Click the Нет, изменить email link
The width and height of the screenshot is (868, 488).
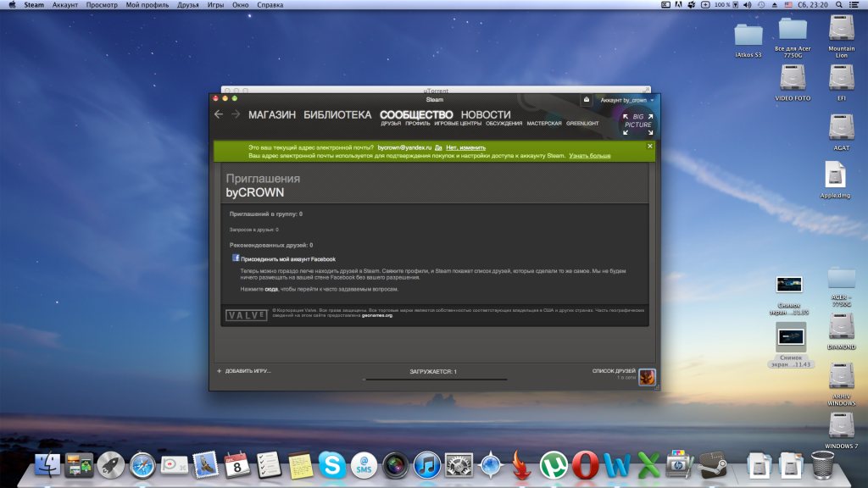pyautogui.click(x=466, y=147)
